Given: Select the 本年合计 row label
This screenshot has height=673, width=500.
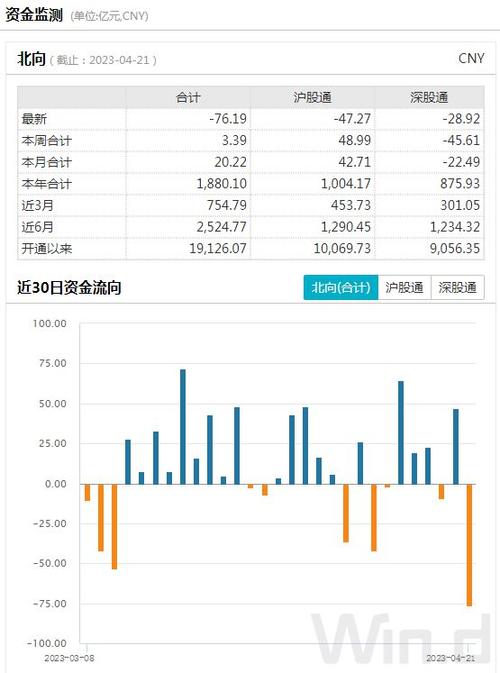Looking at the screenshot, I should point(46,184).
